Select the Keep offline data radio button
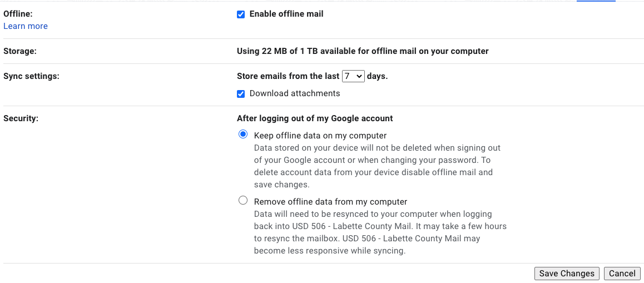The image size is (644, 283). [243, 135]
